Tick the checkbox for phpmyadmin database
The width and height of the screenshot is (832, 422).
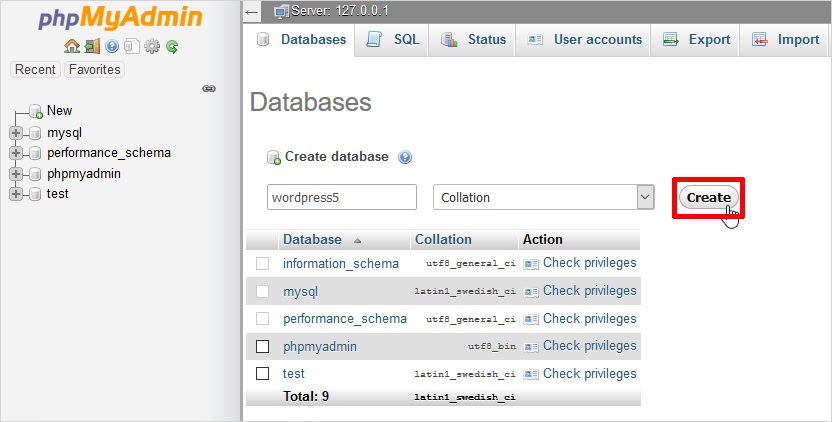point(263,346)
